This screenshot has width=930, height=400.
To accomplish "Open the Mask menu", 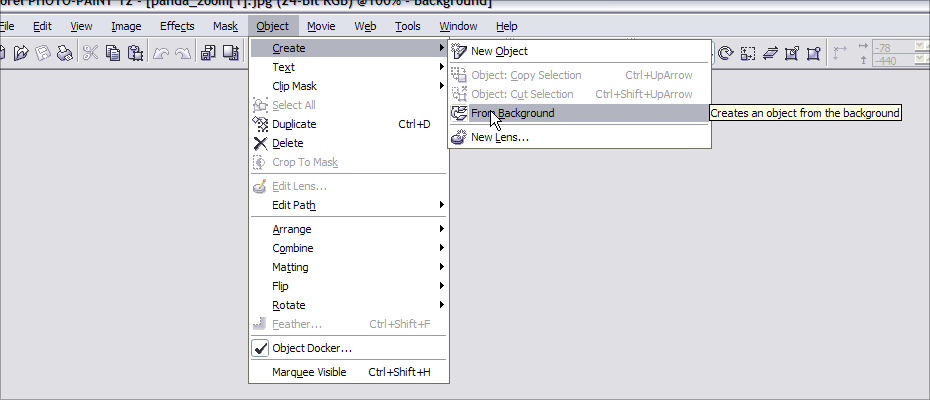I will coord(225,26).
